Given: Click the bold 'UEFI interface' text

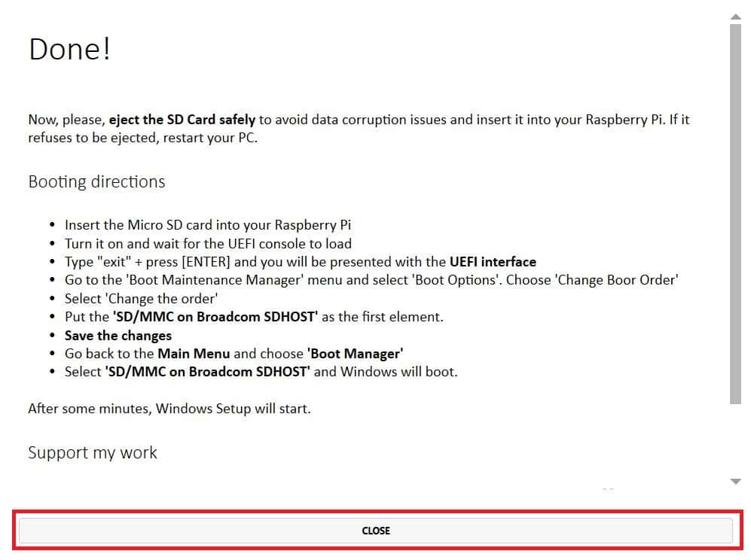Looking at the screenshot, I should coord(493,262).
